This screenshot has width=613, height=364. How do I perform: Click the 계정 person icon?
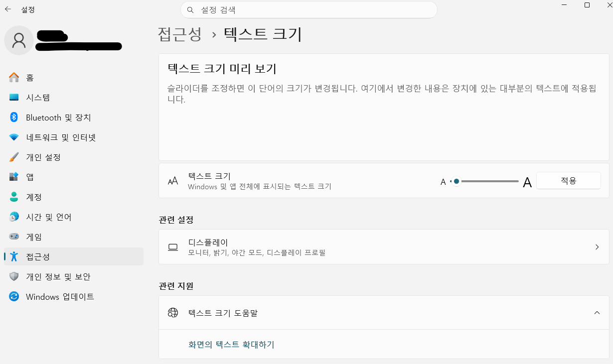tap(14, 197)
